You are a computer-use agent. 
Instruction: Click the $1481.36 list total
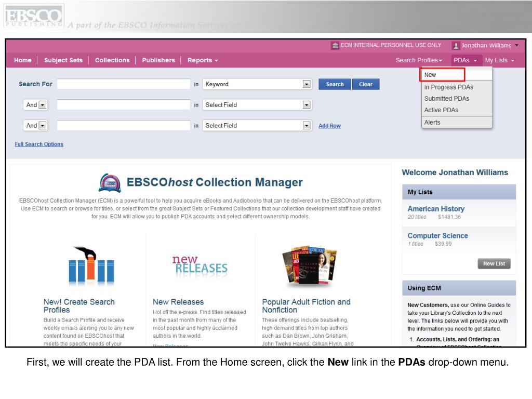point(449,217)
